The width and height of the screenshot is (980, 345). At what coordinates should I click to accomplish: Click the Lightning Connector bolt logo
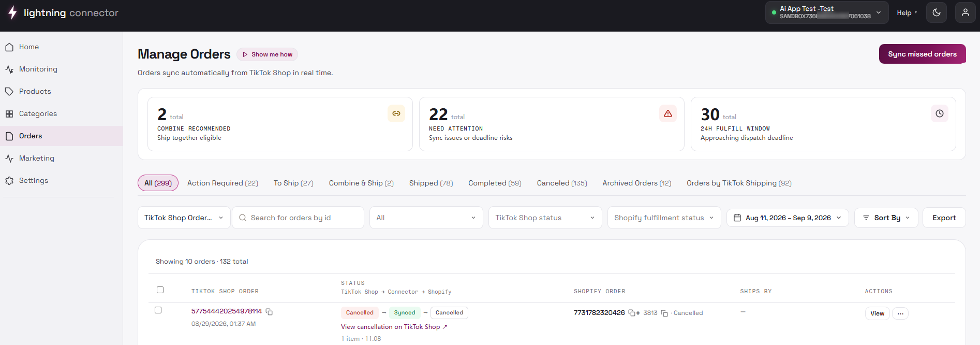pyautogui.click(x=12, y=12)
